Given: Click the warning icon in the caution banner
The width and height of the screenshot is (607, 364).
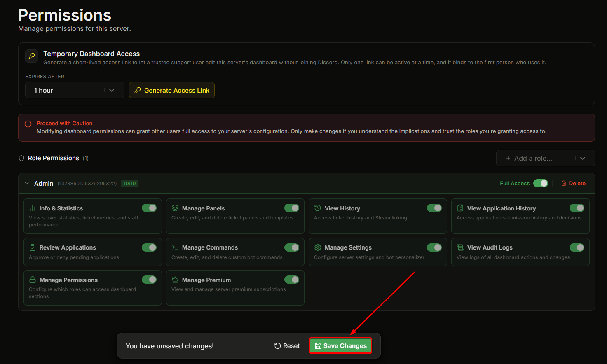Looking at the screenshot, I should (28, 124).
